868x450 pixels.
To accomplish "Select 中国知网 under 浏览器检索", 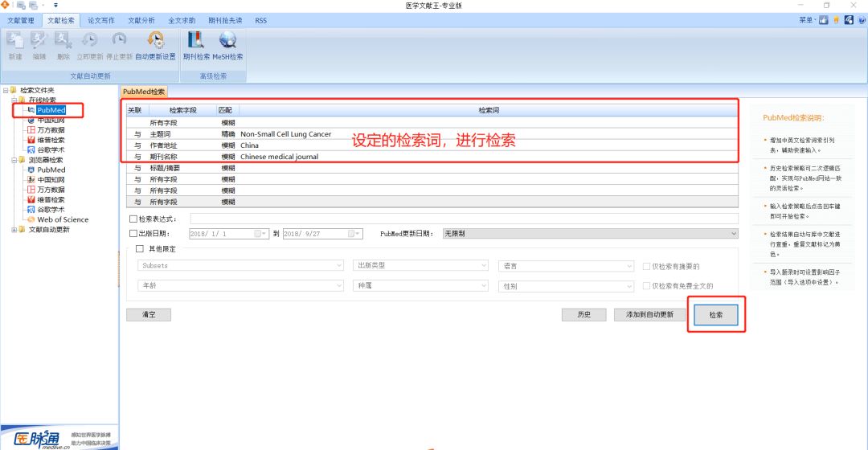I will [51, 180].
